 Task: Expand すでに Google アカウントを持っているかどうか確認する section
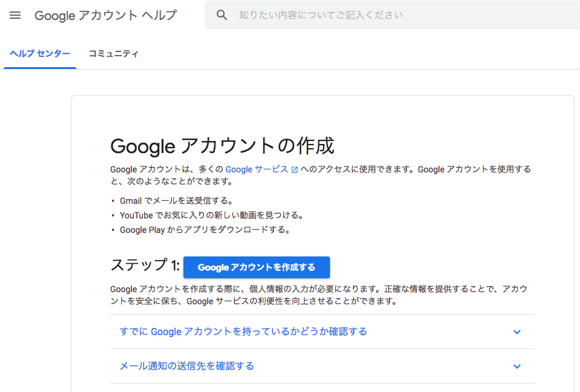click(x=322, y=332)
